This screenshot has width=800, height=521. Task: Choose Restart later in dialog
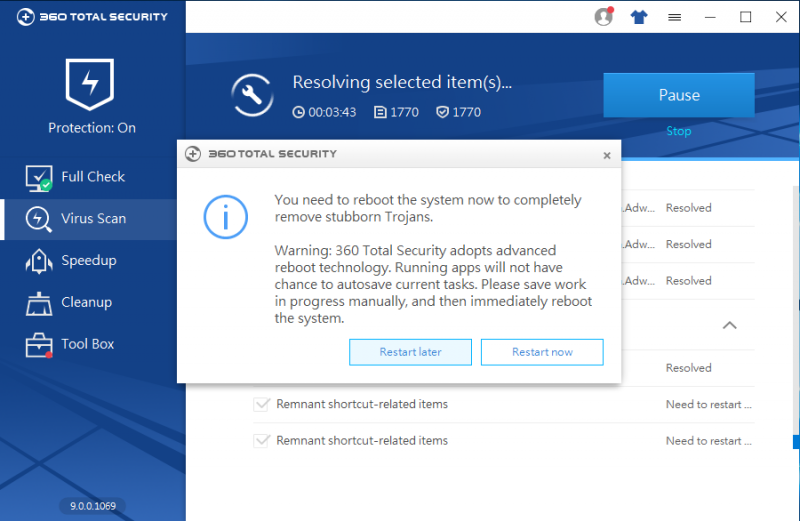(x=410, y=352)
